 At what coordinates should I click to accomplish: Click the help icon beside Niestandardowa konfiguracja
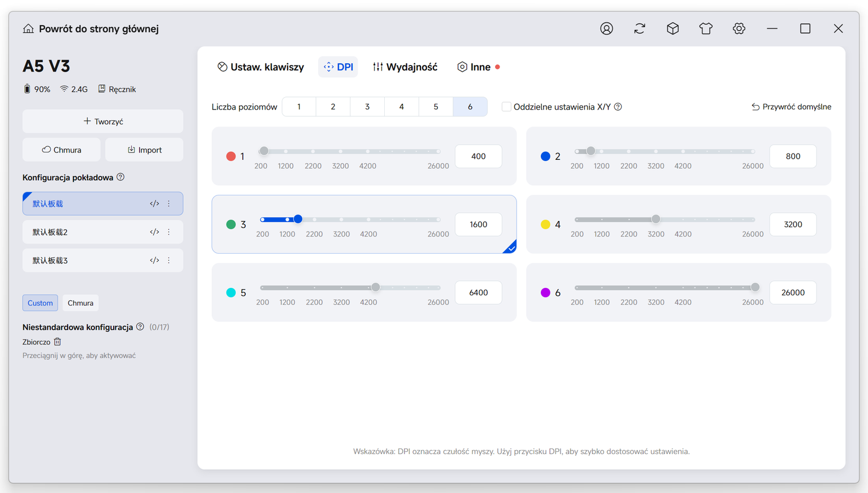[x=140, y=327]
